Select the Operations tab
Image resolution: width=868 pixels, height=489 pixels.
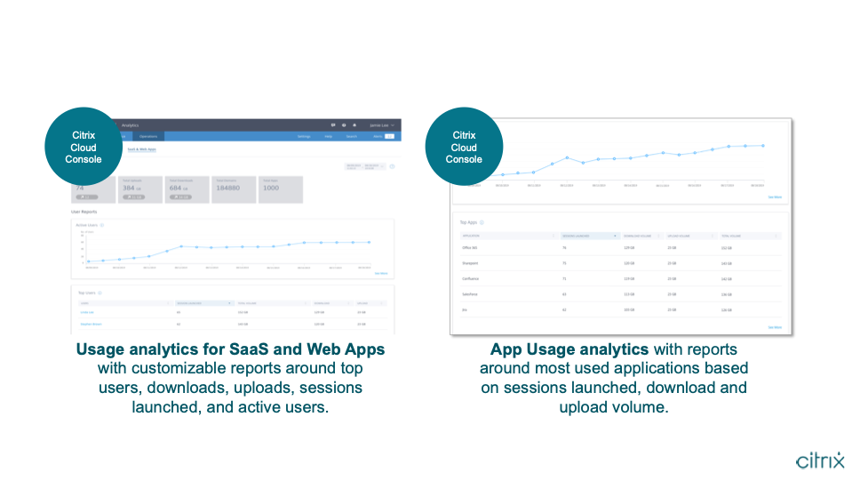[x=148, y=136]
